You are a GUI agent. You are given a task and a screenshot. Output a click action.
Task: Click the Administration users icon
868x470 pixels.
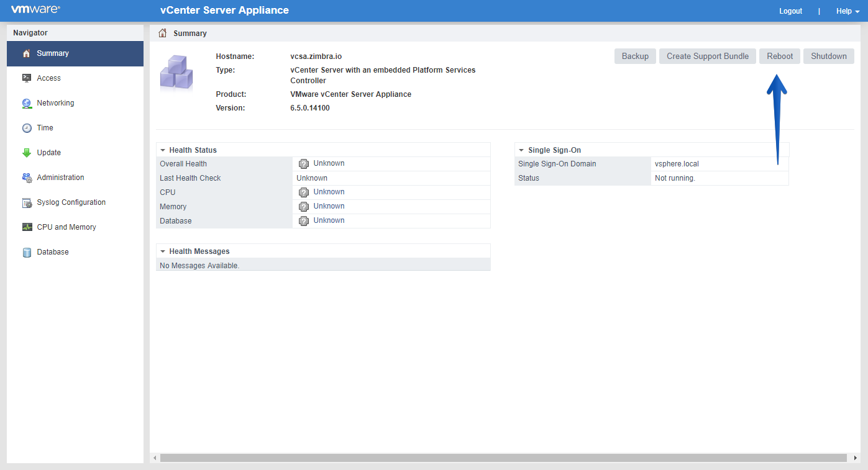[x=27, y=178]
